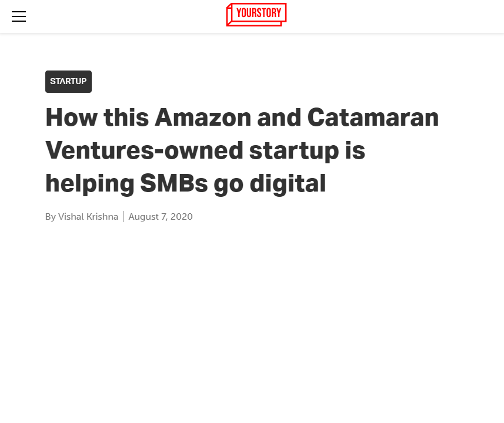Select the byline 'By Vishal Krishna'
This screenshot has height=423, width=504.
[82, 216]
